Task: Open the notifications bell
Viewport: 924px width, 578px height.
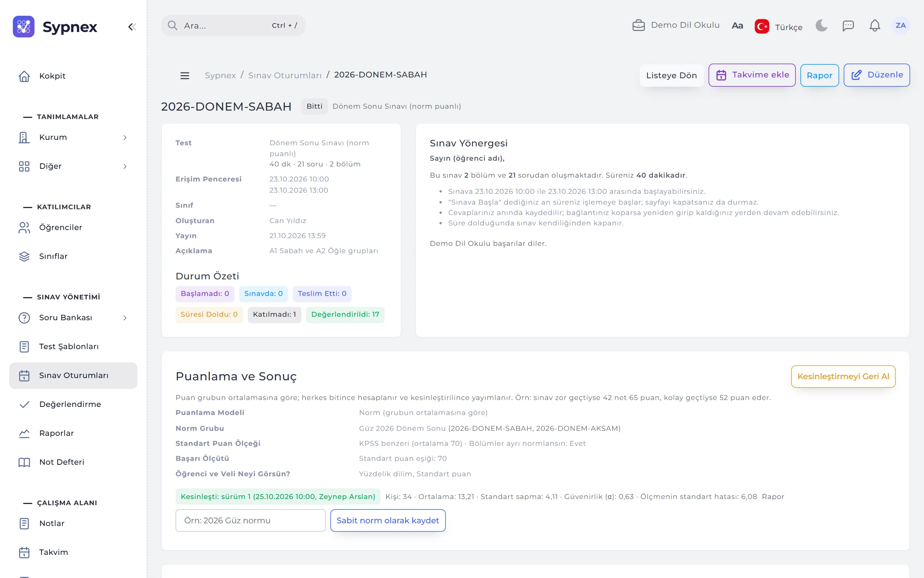Action: pos(875,26)
